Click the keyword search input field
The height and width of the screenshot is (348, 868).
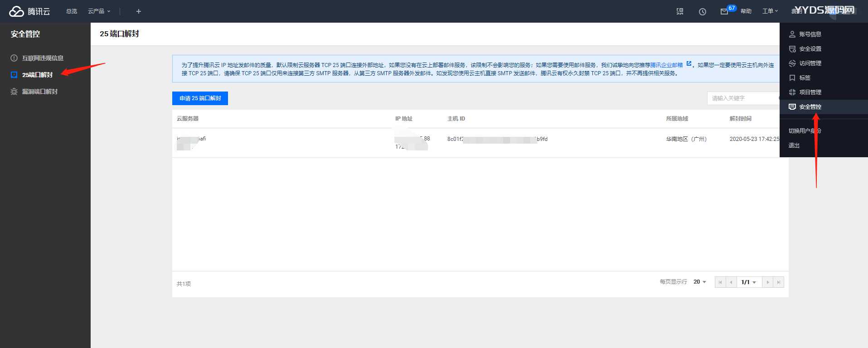(x=742, y=98)
